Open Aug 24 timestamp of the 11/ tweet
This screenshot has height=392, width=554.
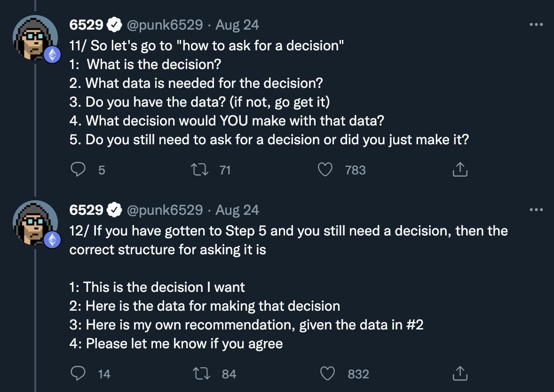237,24
